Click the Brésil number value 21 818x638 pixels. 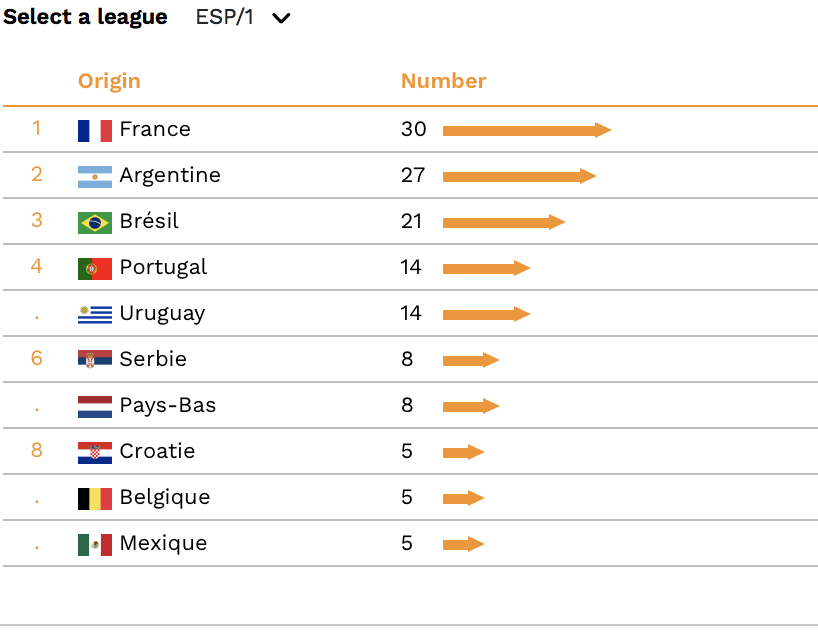click(411, 221)
